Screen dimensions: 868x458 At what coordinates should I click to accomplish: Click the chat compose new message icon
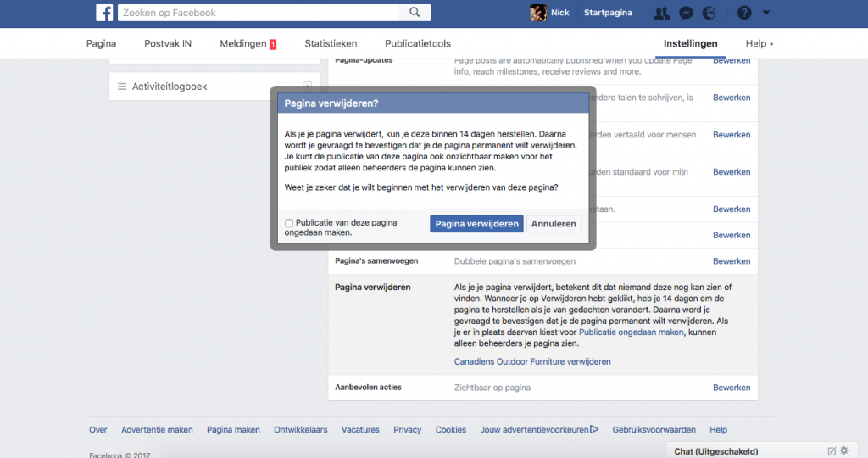832,451
